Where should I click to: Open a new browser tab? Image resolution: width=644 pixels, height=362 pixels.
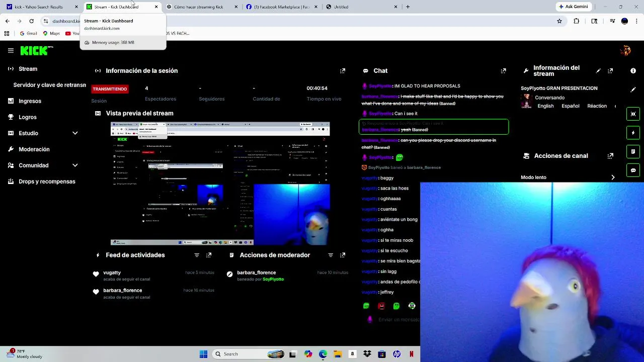(x=408, y=7)
